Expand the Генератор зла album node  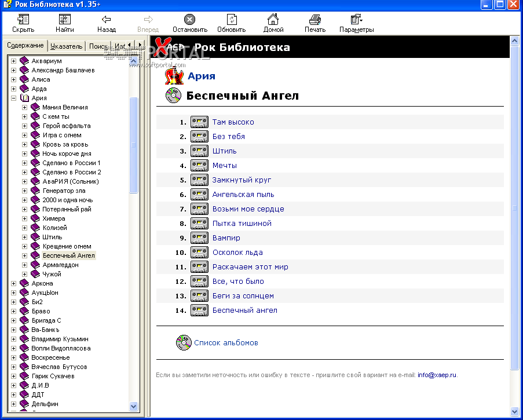(x=24, y=191)
